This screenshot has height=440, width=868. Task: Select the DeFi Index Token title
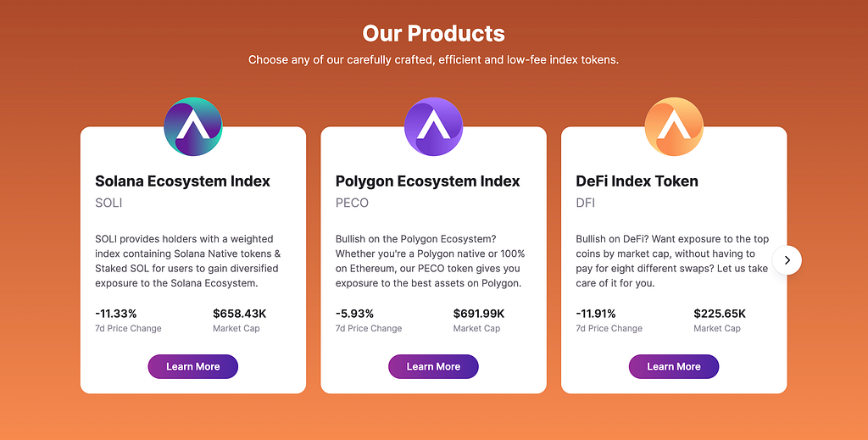[637, 181]
